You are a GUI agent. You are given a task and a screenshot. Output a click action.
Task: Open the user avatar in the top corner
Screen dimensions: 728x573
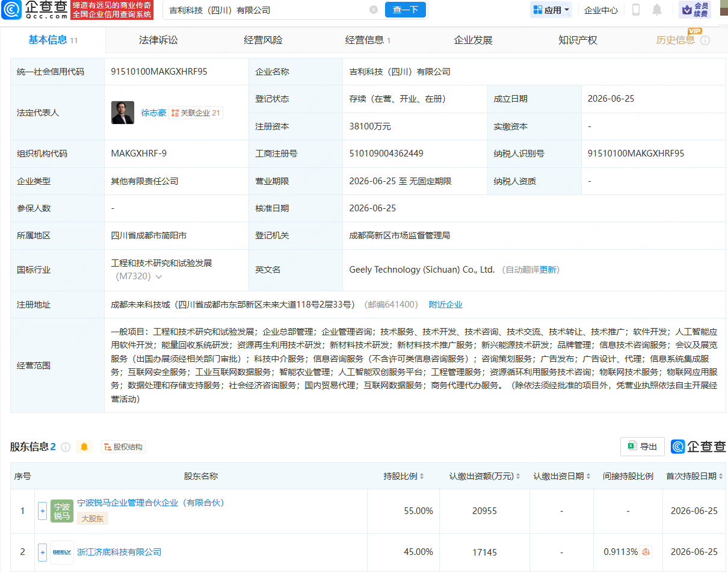tap(724, 8)
